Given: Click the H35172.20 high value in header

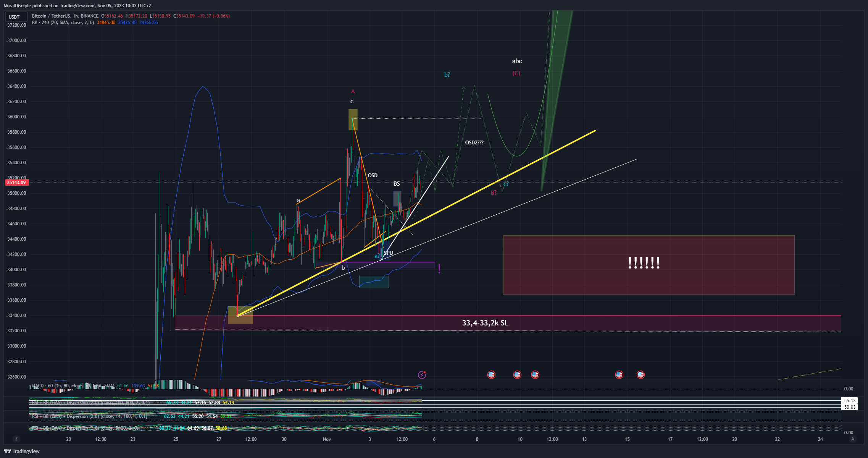Looking at the screenshot, I should (136, 16).
